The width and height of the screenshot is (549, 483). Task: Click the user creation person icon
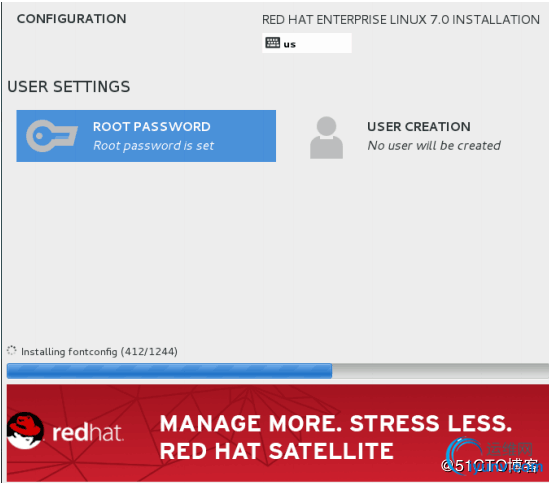(326, 138)
